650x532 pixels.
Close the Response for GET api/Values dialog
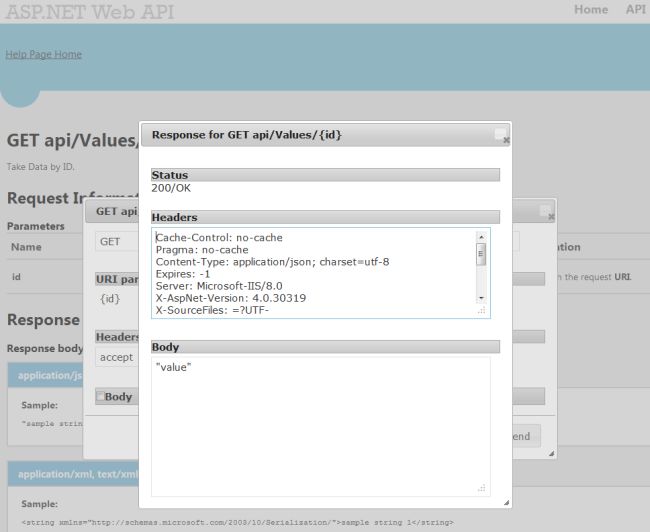click(506, 140)
